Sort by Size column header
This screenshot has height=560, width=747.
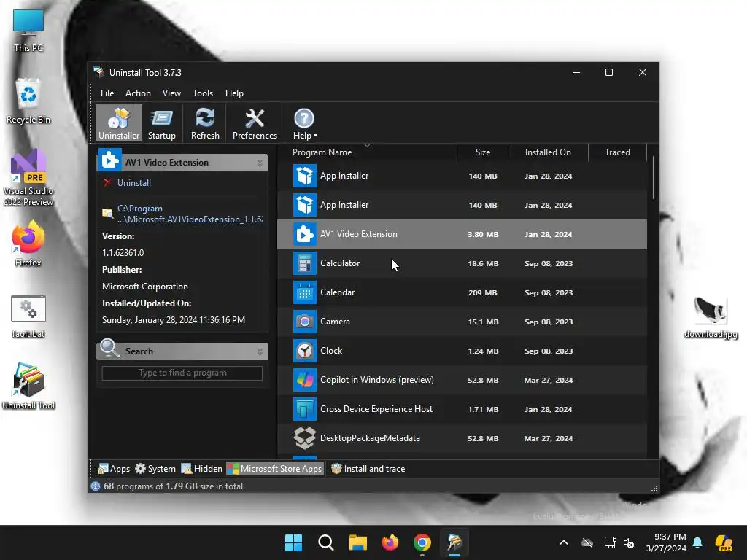(x=483, y=152)
